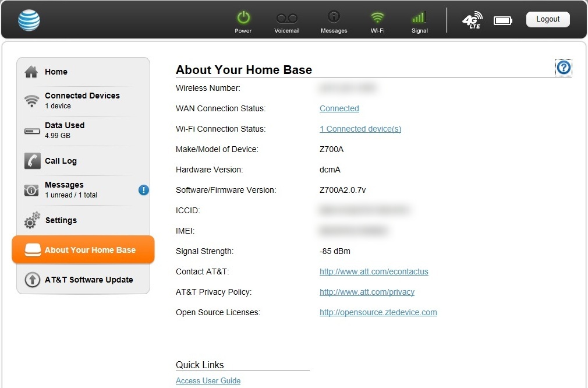The height and width of the screenshot is (388, 588).
Task: Click the AT&T globe logo
Action: 29,19
